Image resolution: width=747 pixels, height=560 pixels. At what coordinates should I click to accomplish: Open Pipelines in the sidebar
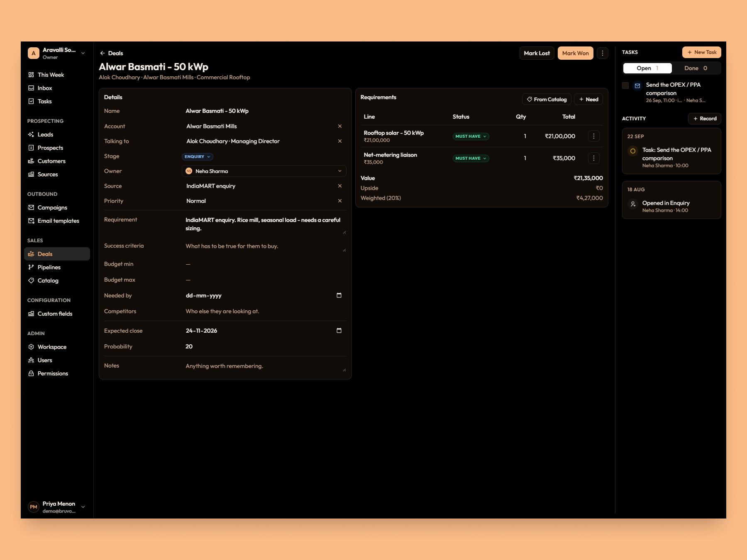click(57, 267)
